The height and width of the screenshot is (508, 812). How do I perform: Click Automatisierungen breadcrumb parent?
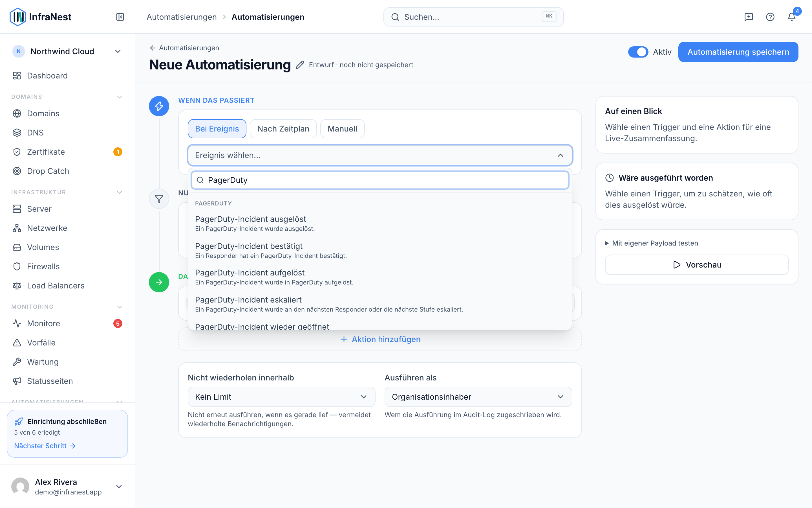(x=182, y=17)
